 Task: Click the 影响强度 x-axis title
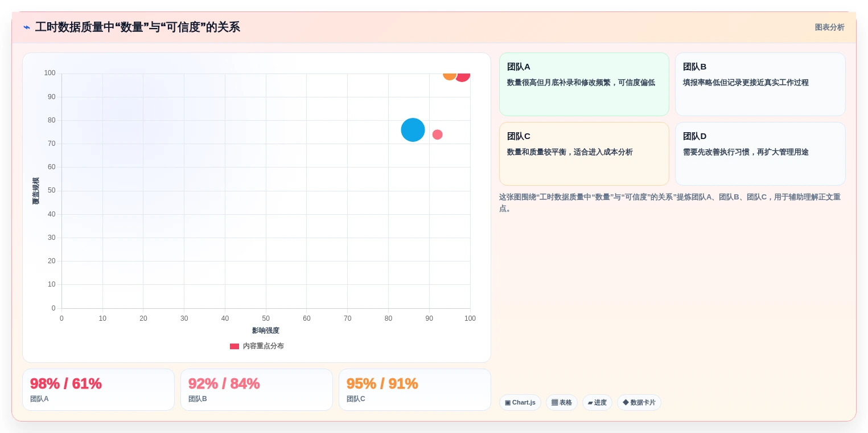[266, 330]
